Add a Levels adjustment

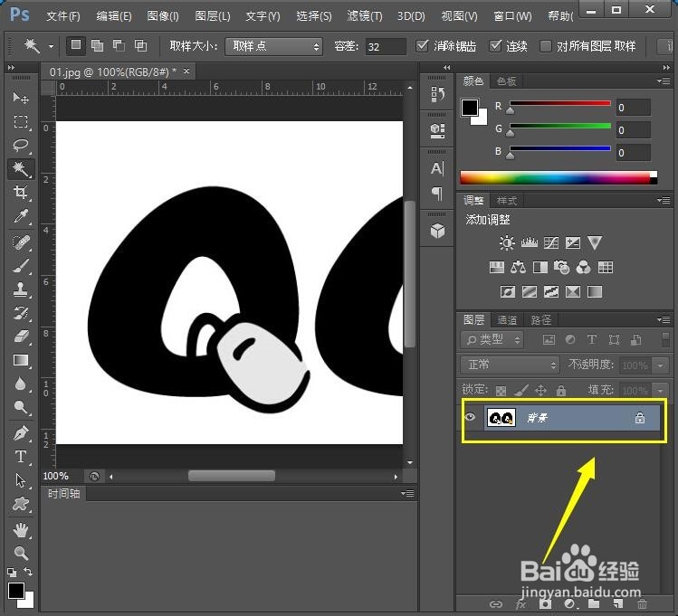coord(529,242)
